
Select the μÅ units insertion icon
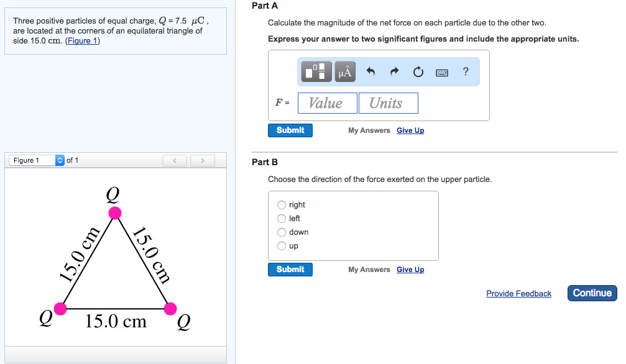344,71
